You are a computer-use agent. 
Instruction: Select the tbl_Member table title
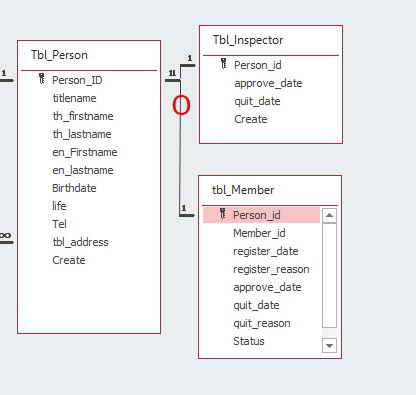click(243, 190)
